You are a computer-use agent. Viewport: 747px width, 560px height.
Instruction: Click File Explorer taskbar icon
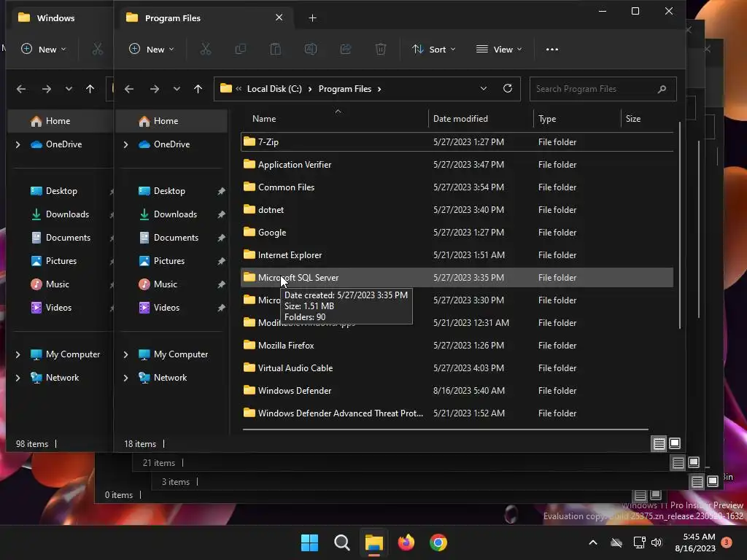(x=374, y=542)
